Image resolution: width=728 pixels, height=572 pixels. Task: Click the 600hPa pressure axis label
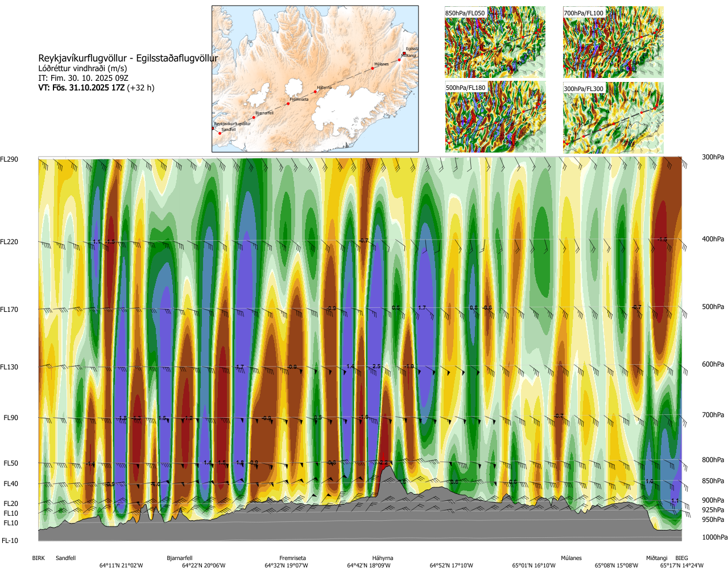pos(713,364)
